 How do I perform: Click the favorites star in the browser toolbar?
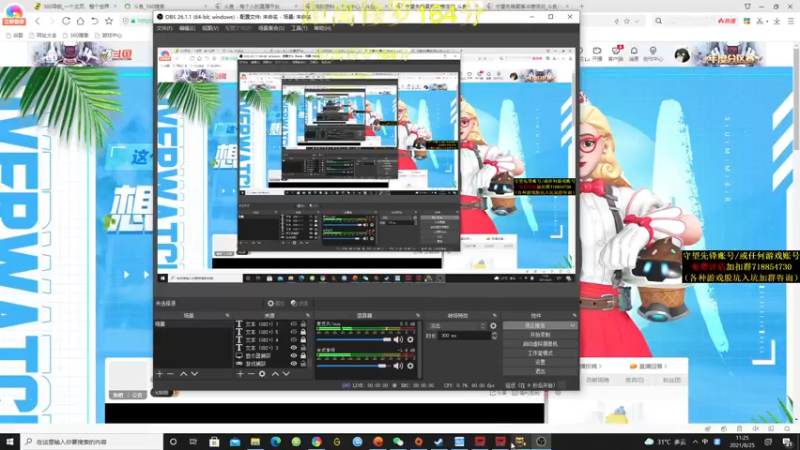tap(109, 21)
